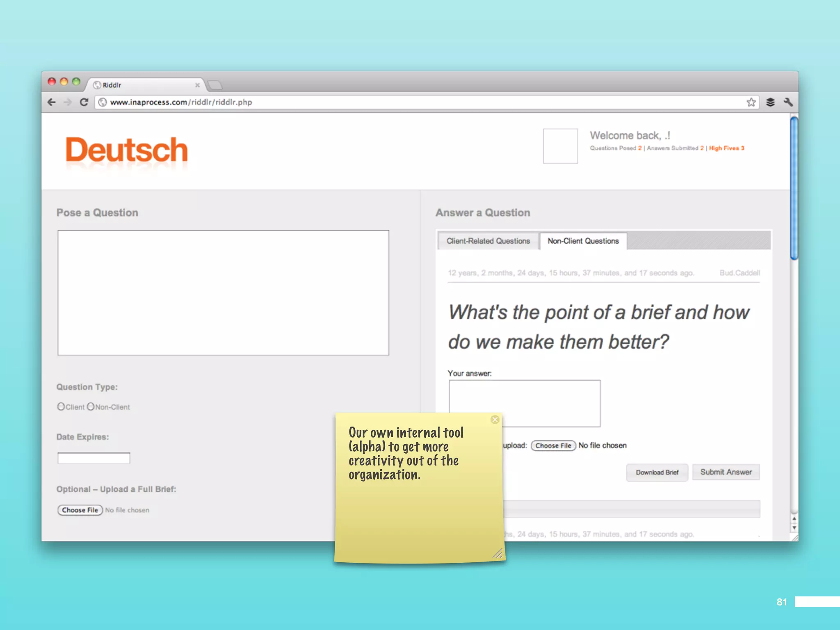Click the Submit Answer button
This screenshot has width=840, height=630.
tap(726, 472)
